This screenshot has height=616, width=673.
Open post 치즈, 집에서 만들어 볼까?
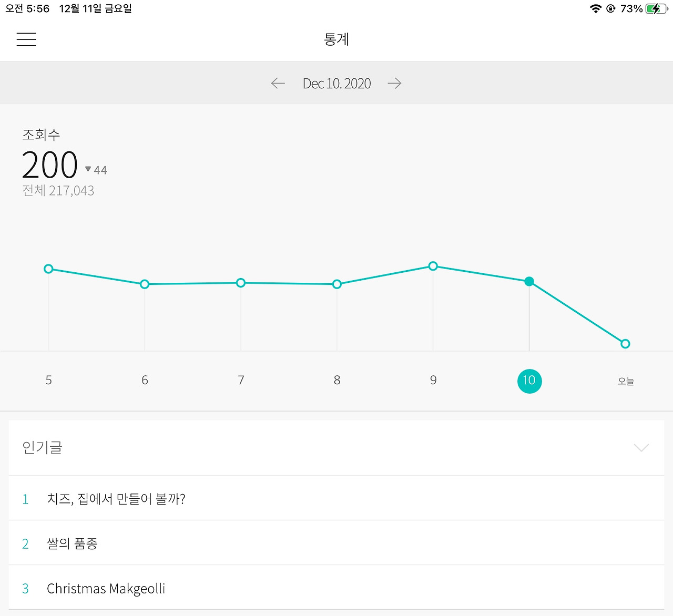(336, 498)
